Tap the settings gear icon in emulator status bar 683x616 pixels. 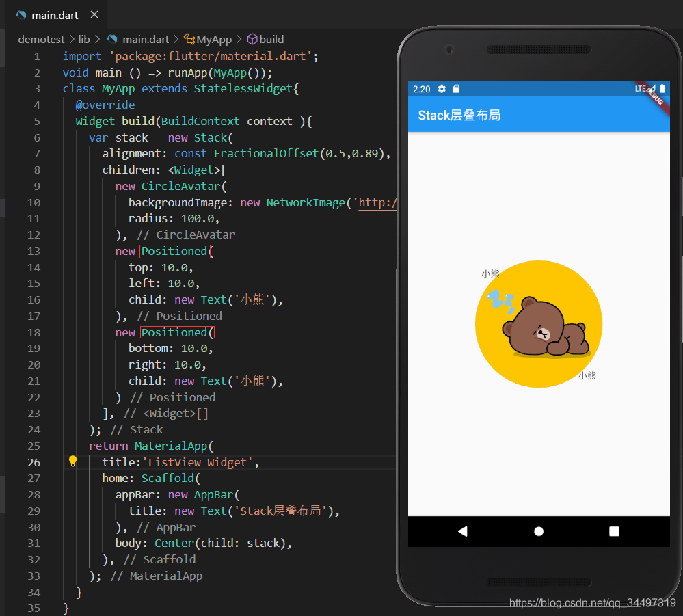(x=442, y=89)
